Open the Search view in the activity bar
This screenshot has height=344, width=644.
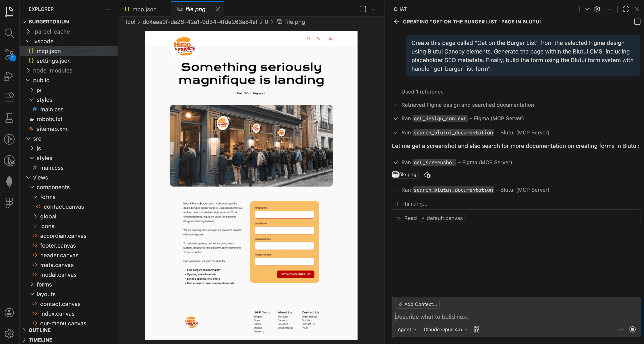click(9, 33)
